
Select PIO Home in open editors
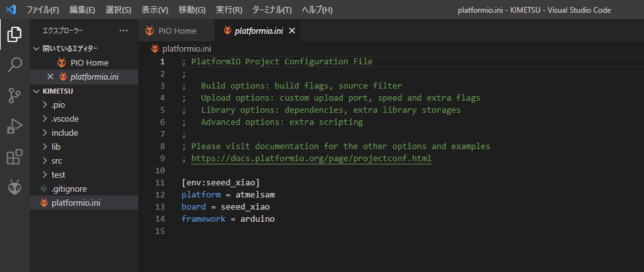[x=89, y=62]
